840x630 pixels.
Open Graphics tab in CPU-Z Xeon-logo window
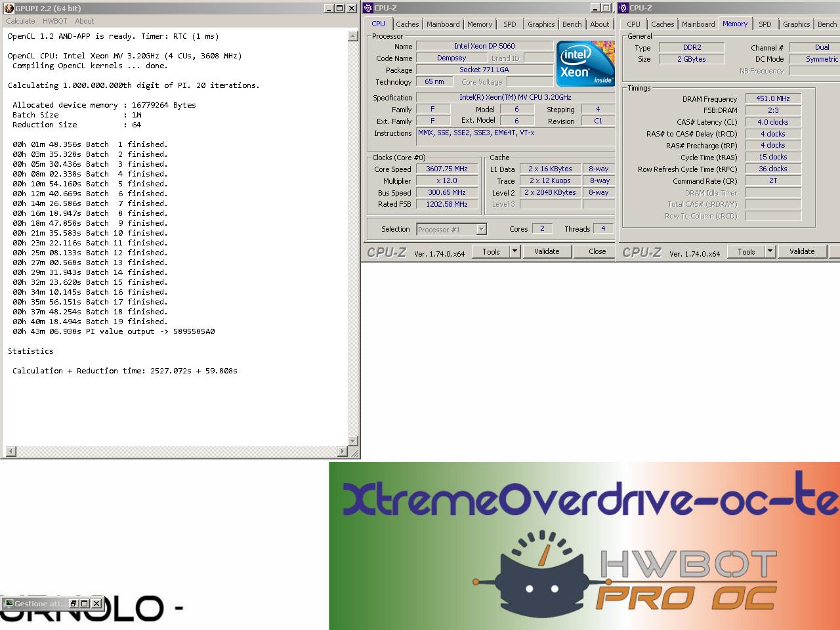pos(541,24)
